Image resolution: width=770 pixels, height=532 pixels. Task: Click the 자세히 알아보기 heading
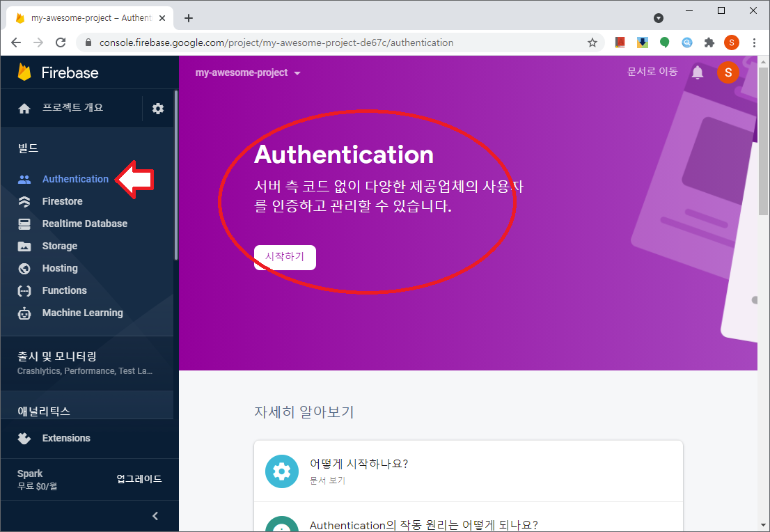click(x=304, y=412)
